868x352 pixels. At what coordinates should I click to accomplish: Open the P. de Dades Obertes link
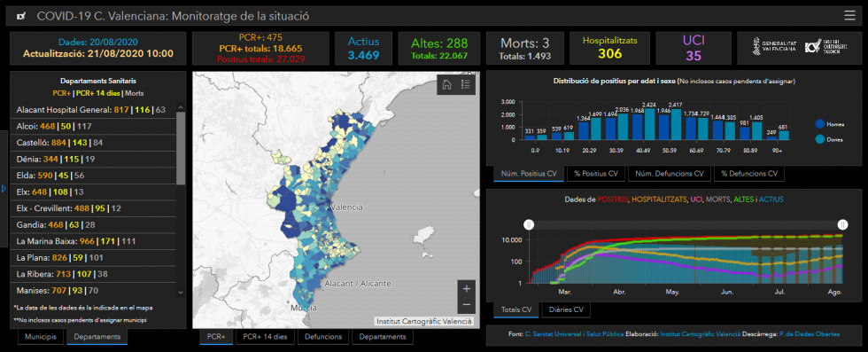809,334
